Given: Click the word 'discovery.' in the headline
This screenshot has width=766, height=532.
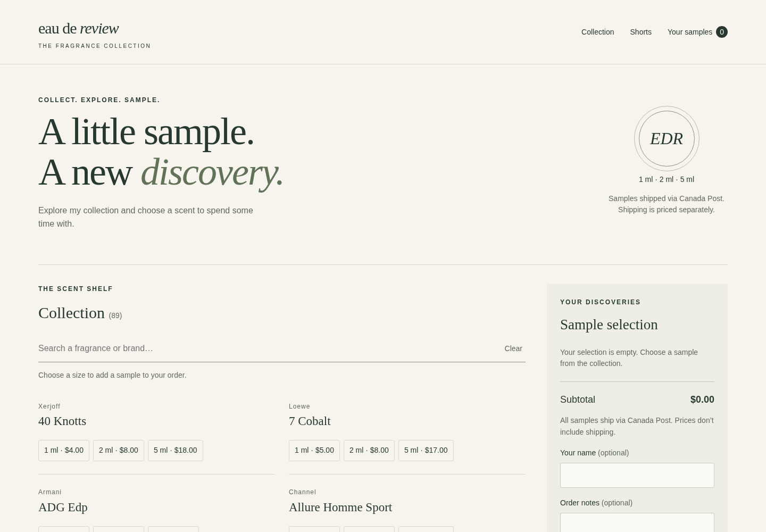Looking at the screenshot, I should point(212,172).
